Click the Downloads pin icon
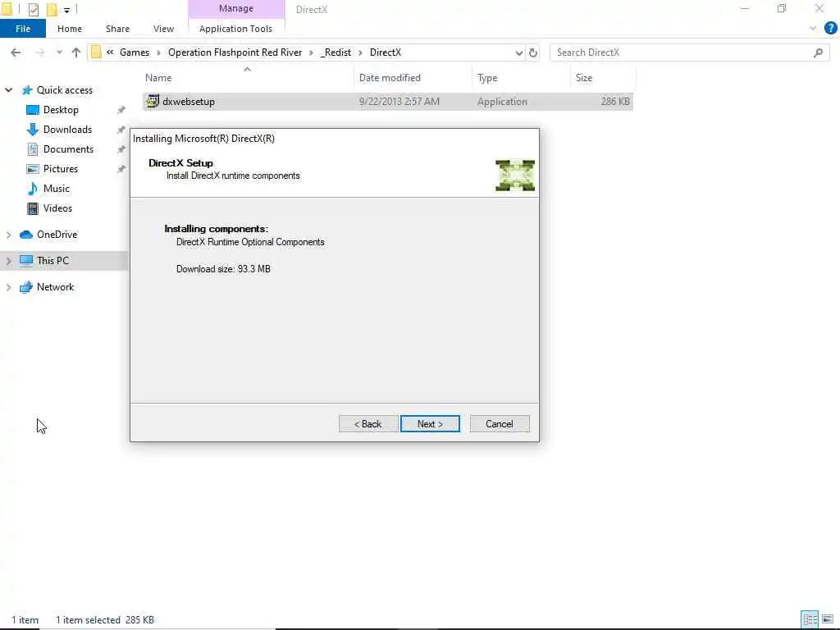840x630 pixels. tap(121, 130)
